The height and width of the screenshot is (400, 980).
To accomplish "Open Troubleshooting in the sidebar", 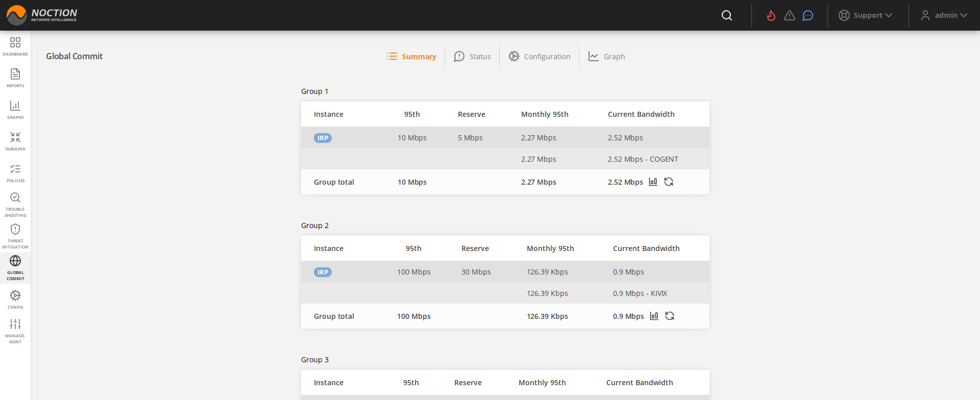I will (15, 205).
